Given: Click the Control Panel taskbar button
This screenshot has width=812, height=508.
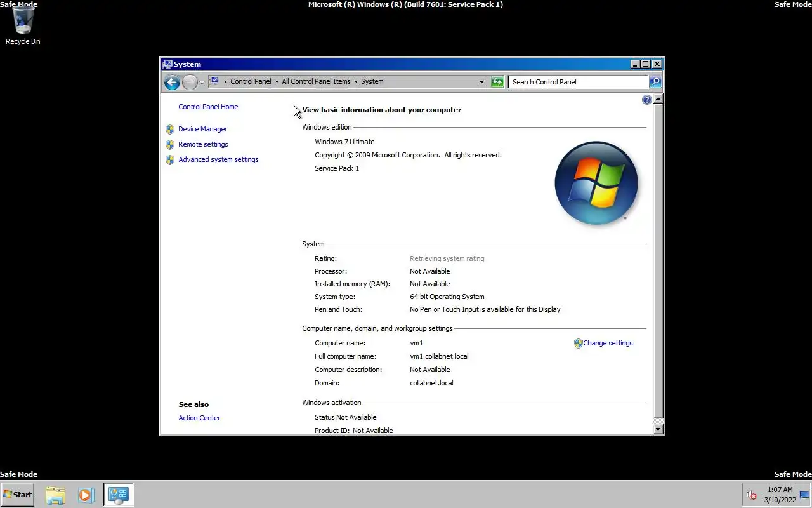Looking at the screenshot, I should (119, 495).
